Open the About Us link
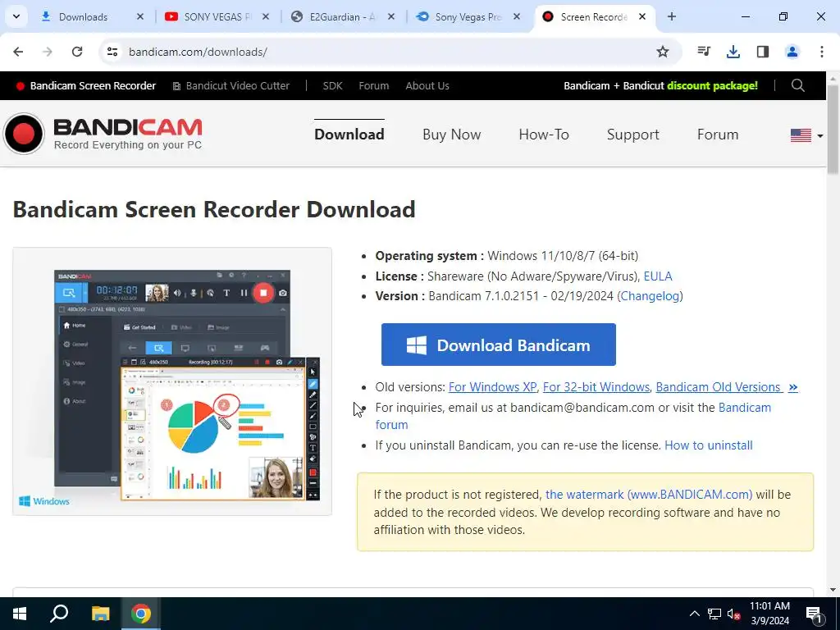 point(427,85)
